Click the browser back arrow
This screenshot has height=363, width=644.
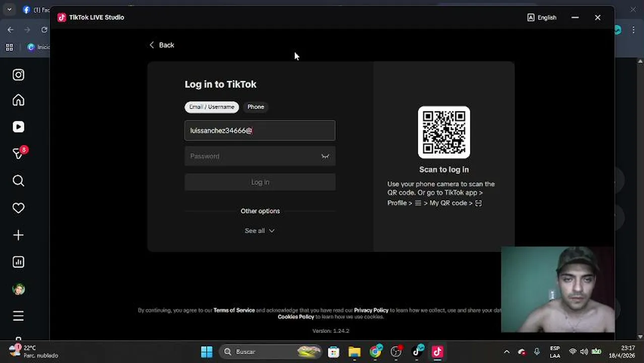click(x=11, y=30)
